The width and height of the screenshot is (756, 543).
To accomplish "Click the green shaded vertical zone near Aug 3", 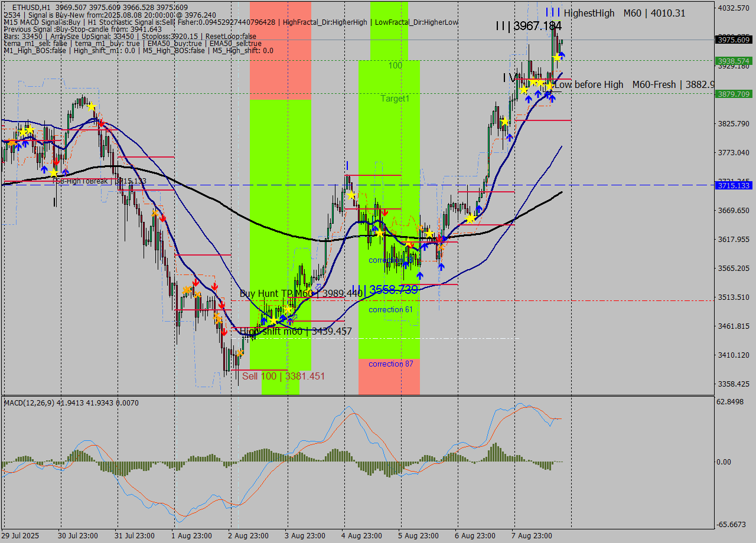I will (283, 236).
